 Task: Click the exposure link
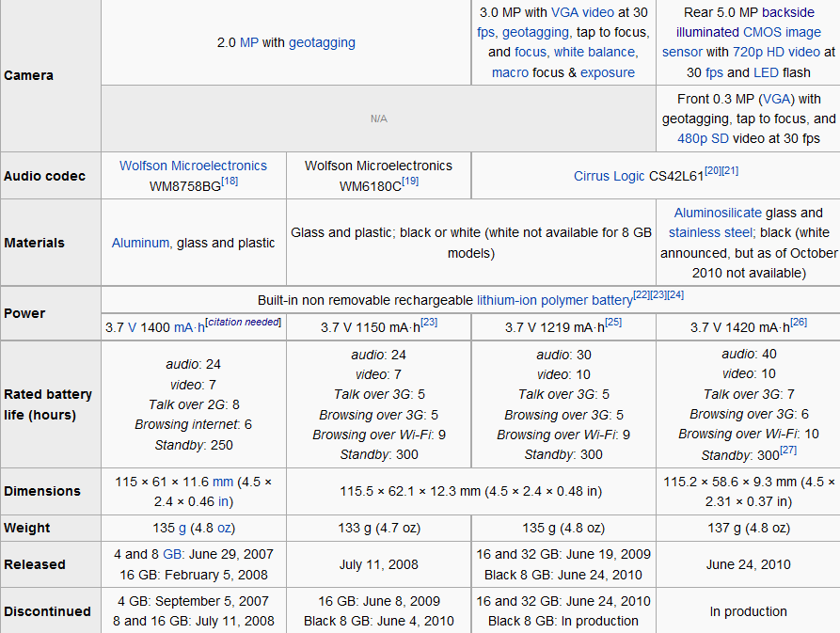(x=608, y=72)
